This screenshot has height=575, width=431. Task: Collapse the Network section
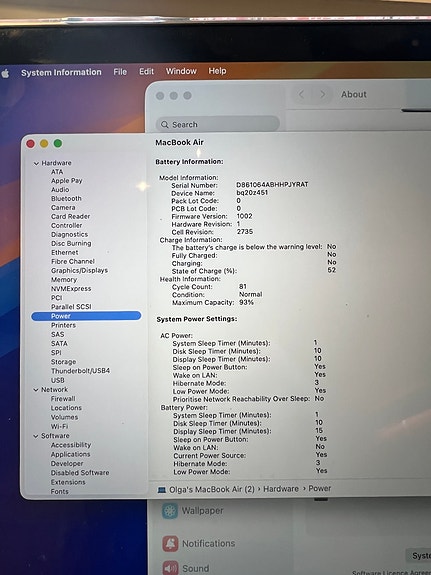tap(36, 390)
